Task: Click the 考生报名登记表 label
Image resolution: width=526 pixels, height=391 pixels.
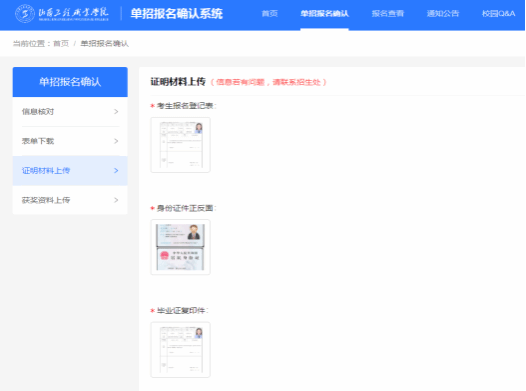Action: click(187, 106)
